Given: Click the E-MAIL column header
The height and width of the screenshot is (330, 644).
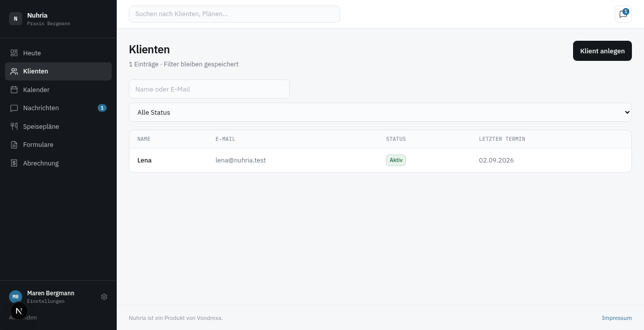Looking at the screenshot, I should point(225,139).
